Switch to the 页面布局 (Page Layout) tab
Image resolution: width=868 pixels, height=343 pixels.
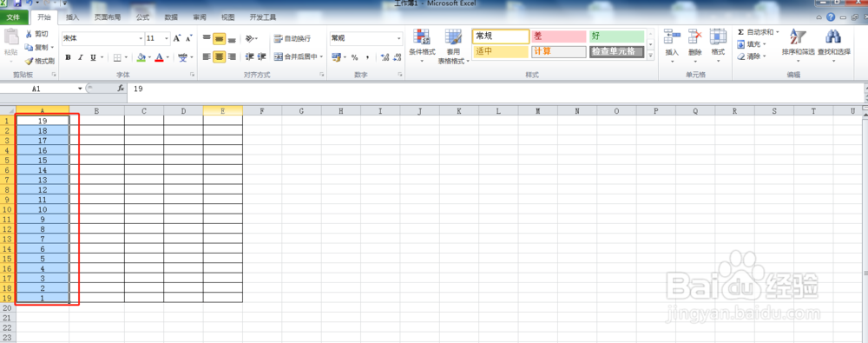point(108,17)
